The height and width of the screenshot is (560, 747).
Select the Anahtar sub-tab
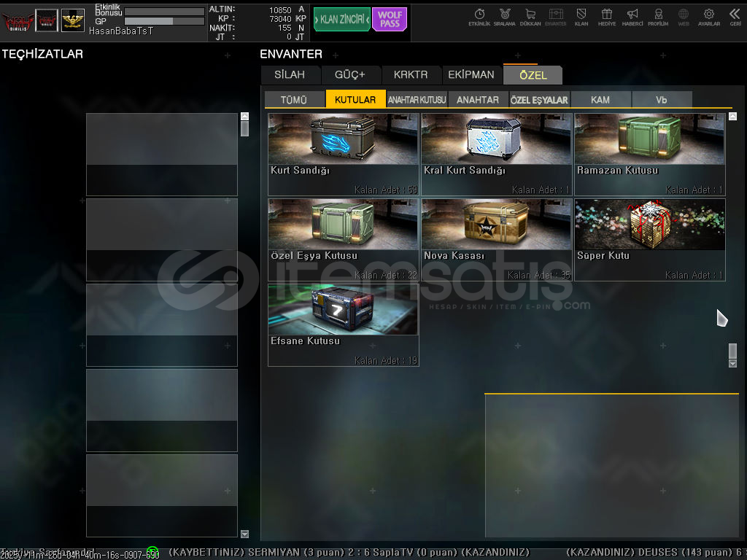point(478,100)
